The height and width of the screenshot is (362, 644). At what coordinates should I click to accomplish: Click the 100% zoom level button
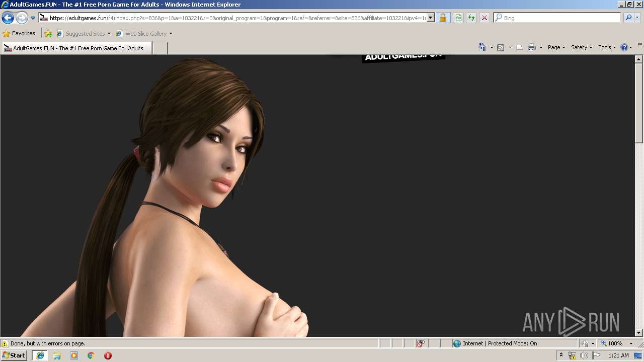click(x=612, y=343)
